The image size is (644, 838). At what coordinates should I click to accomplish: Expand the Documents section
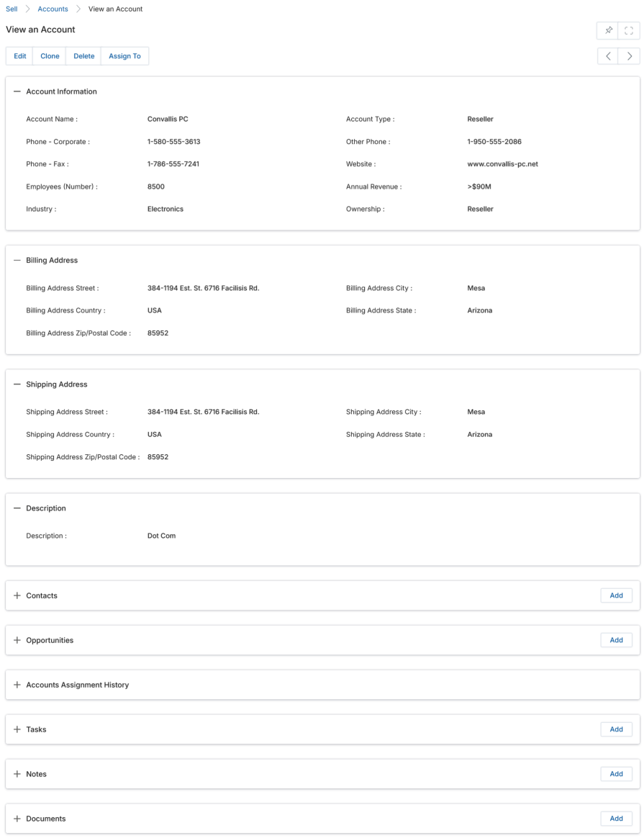pyautogui.click(x=17, y=819)
